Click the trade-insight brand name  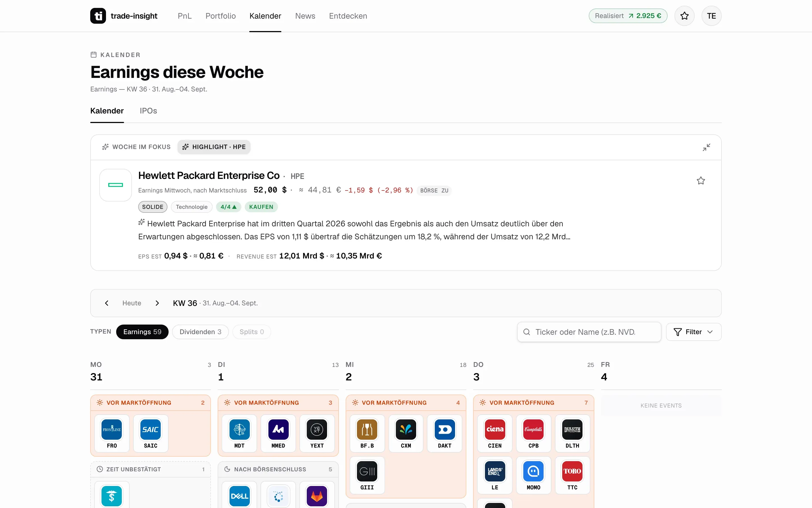134,16
